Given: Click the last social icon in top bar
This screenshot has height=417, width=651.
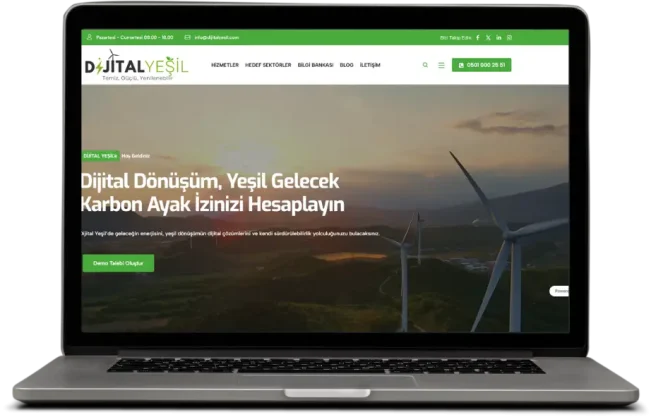Looking at the screenshot, I should (510, 37).
